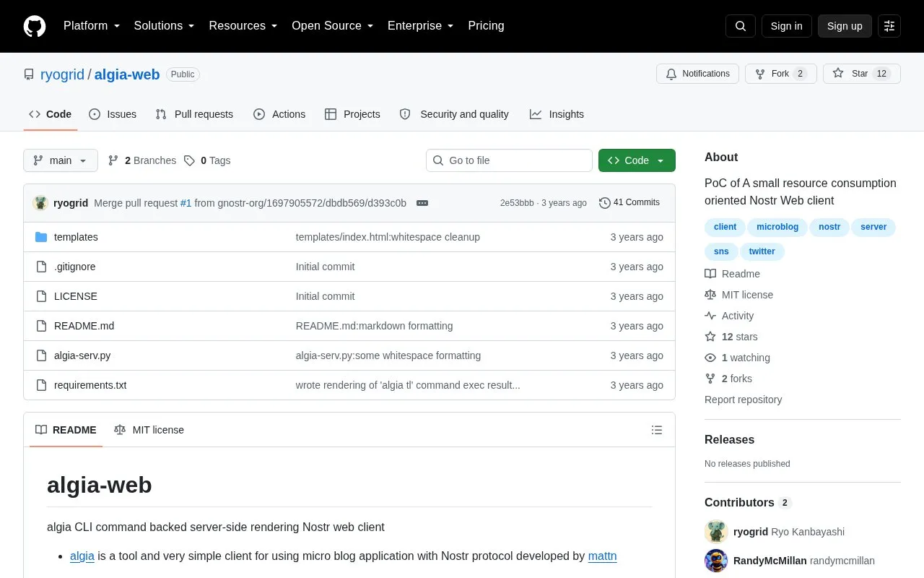Screen dimensions: 924x578
Task: Select the MIT license README tab
Action: pos(149,430)
